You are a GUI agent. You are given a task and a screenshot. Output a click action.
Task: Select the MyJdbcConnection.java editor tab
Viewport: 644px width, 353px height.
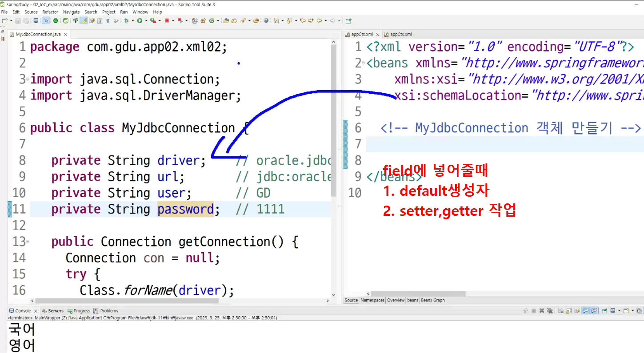[x=38, y=34]
